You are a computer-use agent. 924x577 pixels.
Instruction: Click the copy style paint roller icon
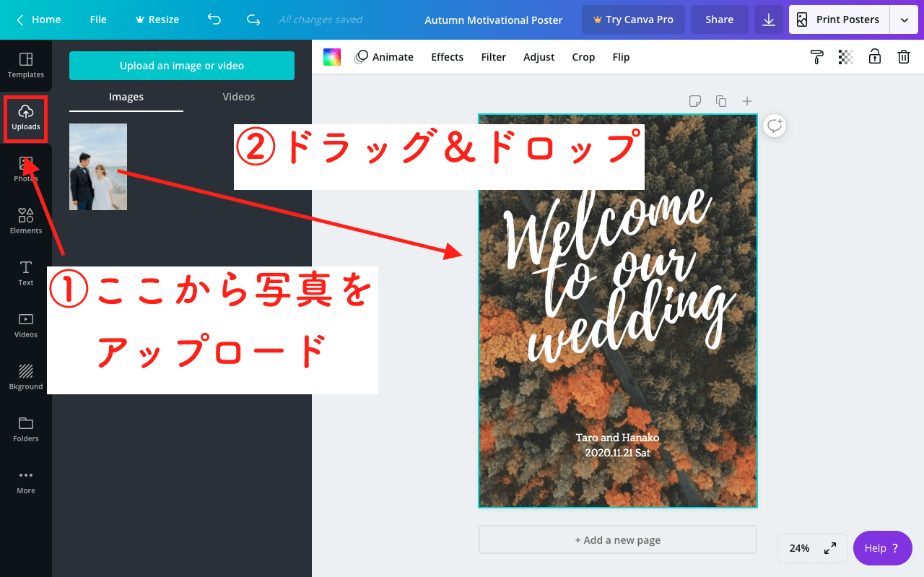tap(817, 57)
